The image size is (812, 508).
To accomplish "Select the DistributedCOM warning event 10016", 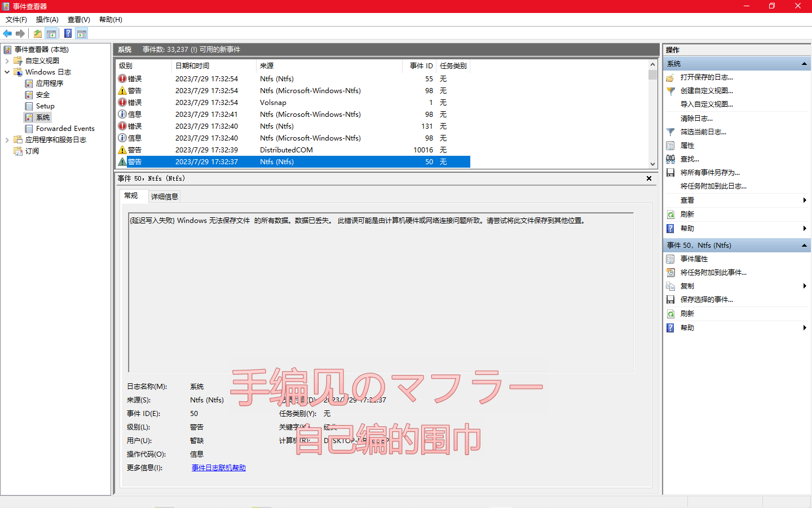I will [x=293, y=150].
